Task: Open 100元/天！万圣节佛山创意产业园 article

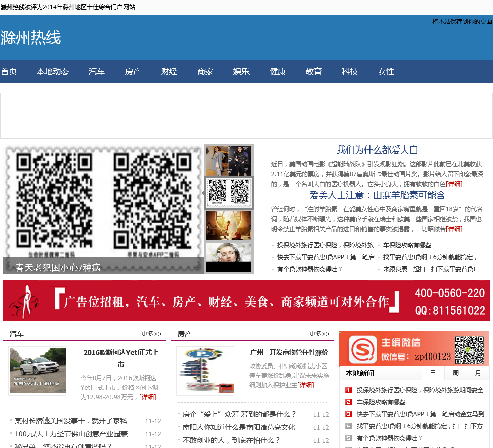Action: (71, 434)
